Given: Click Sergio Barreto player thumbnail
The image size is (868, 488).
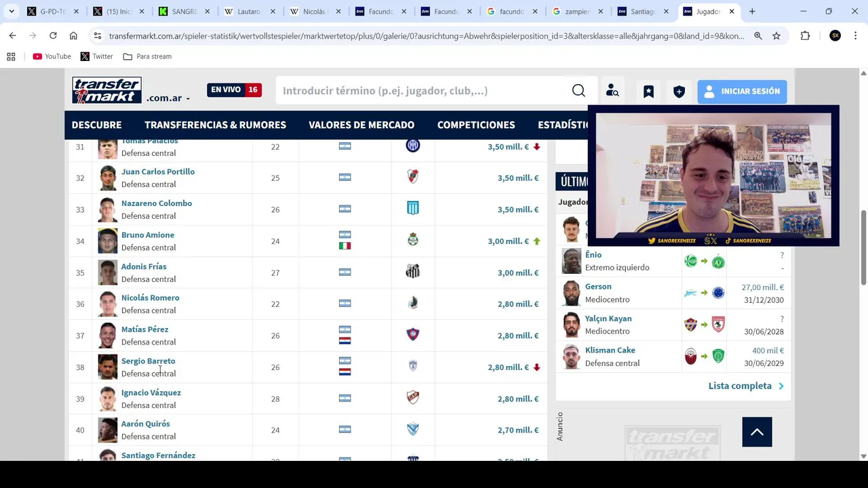Looking at the screenshot, I should 107,367.
